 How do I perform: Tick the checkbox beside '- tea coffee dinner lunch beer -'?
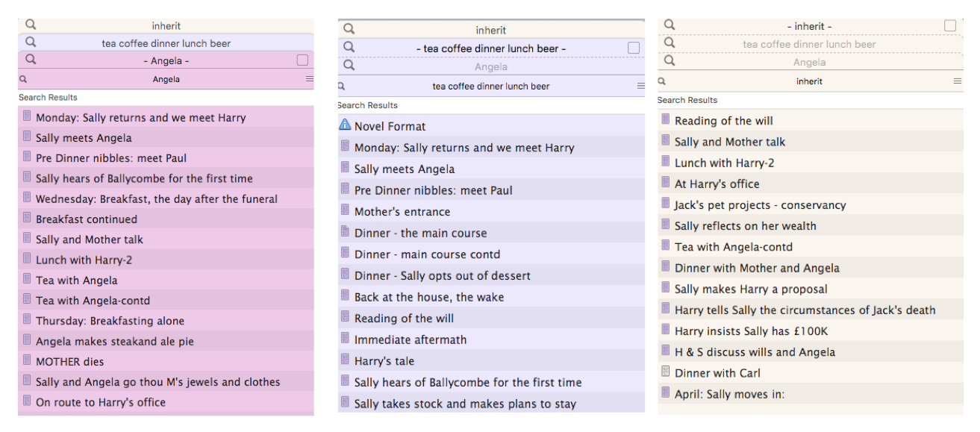tap(634, 48)
